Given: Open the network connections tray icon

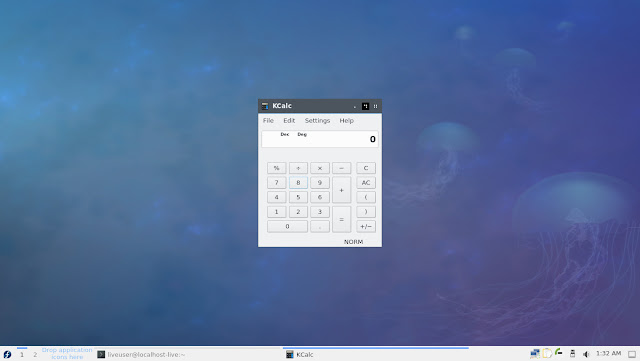Looking at the screenshot, I should [x=535, y=354].
